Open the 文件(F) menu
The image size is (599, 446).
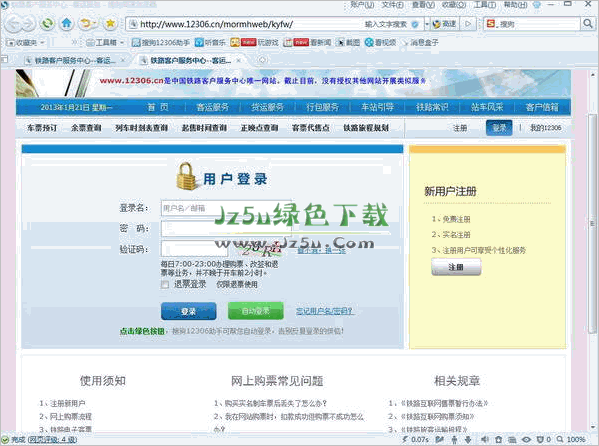click(392, 5)
